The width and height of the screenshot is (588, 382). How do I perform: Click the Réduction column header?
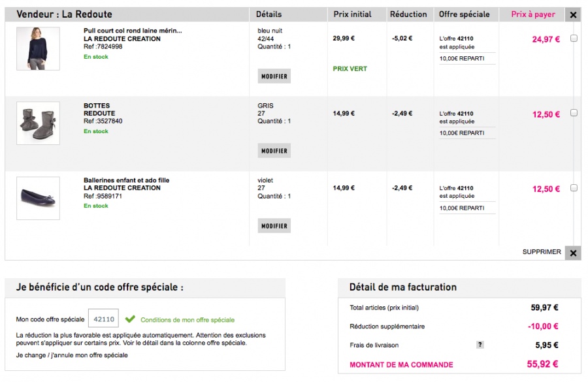click(408, 14)
